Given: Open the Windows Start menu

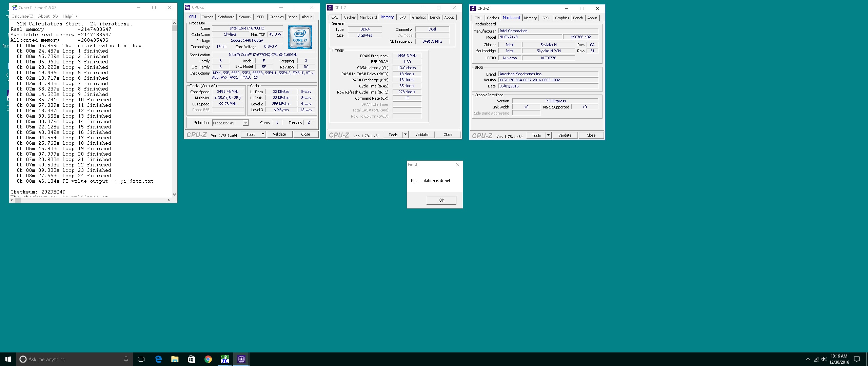Looking at the screenshot, I should (8, 359).
